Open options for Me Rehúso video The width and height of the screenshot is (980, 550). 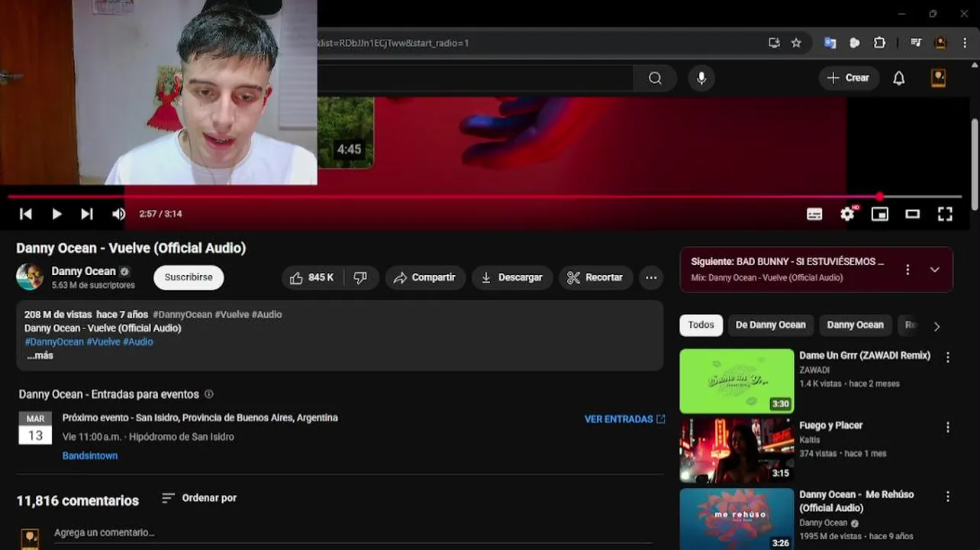(x=948, y=497)
